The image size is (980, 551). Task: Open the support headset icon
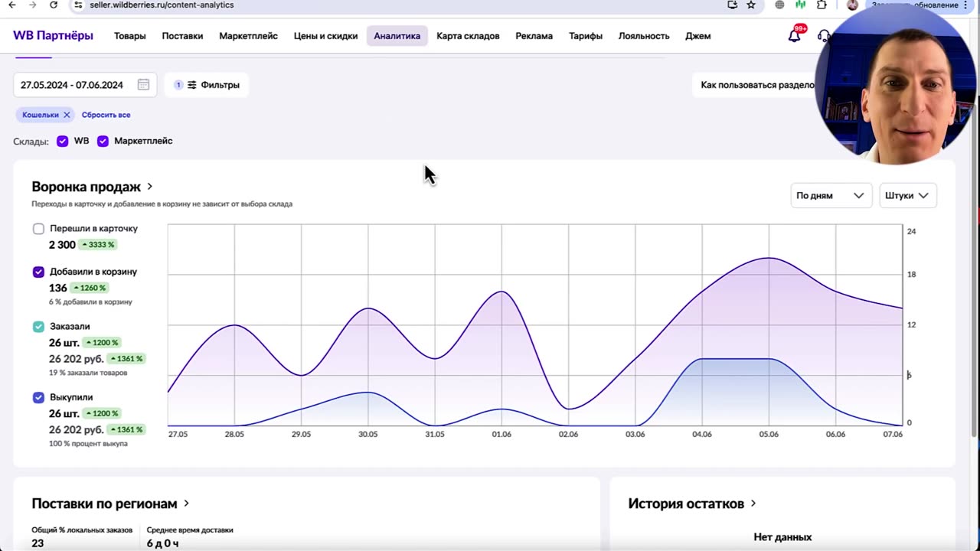click(x=823, y=36)
